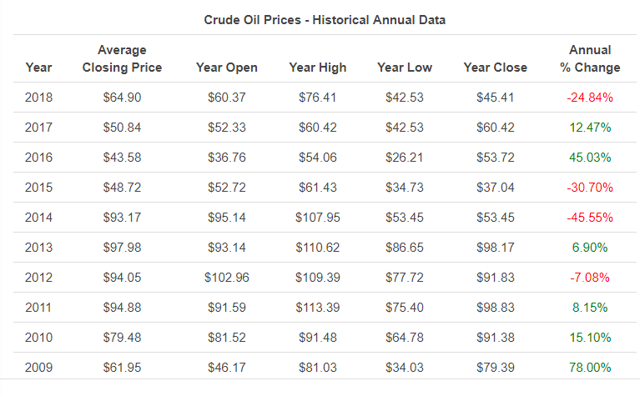Image resolution: width=640 pixels, height=396 pixels.
Task: Click the 2013 year close $98.17
Action: tap(495, 247)
